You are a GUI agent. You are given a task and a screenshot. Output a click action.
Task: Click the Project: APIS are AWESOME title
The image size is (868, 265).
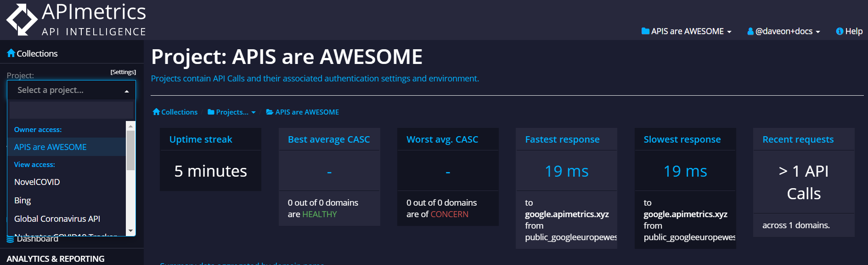pos(287,57)
